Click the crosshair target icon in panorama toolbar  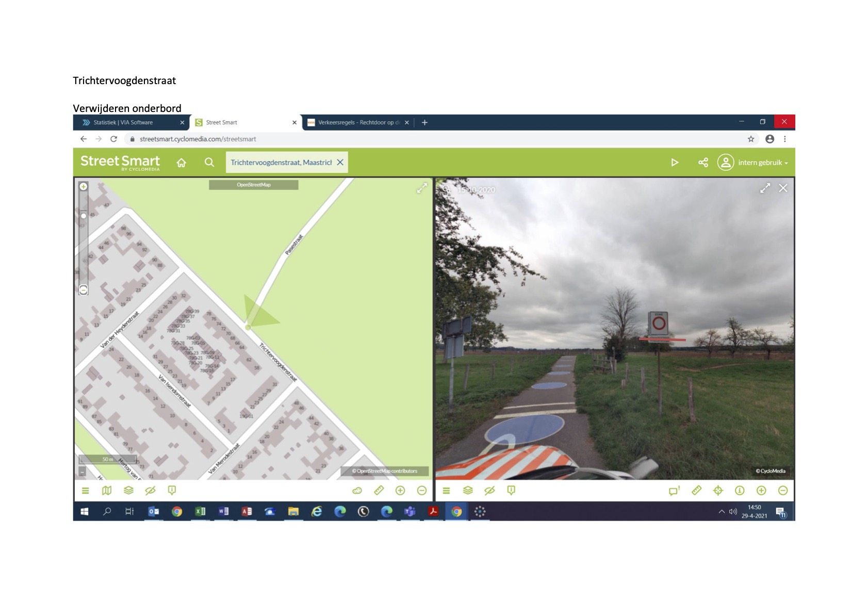coord(718,491)
